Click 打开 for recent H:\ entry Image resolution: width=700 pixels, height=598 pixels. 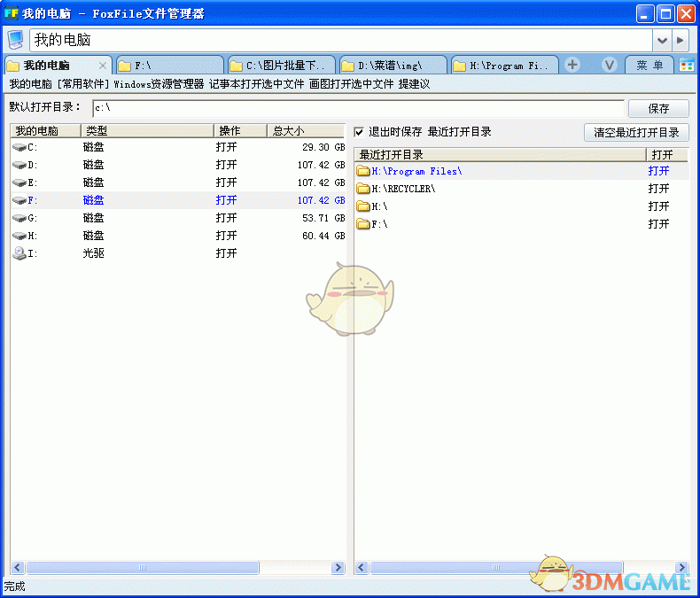pos(658,206)
